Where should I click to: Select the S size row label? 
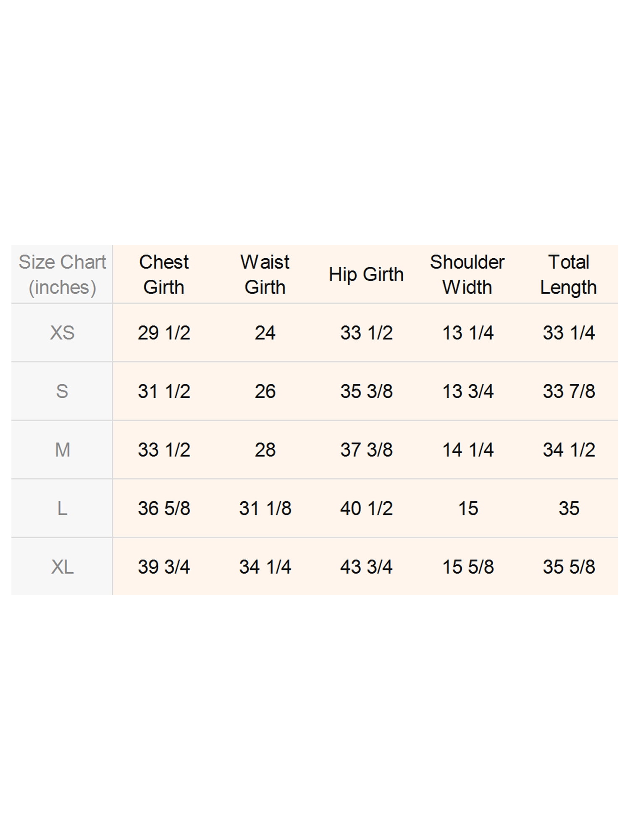click(62, 391)
